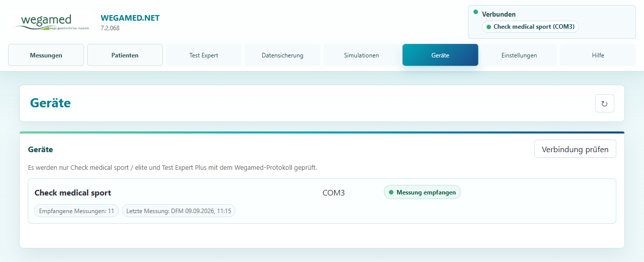Screen dimensions: 644x262
Task: Click the Messung empfangen status badge
Action: pos(422,192)
